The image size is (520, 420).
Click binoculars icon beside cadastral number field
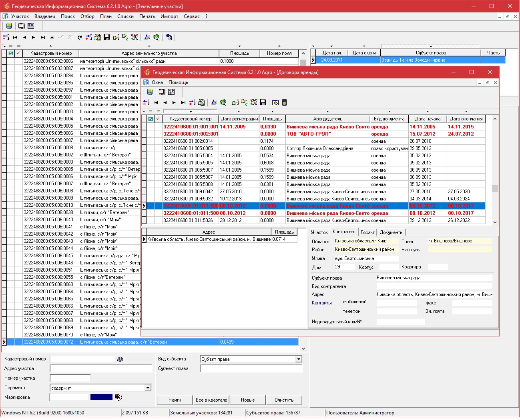pos(120,359)
